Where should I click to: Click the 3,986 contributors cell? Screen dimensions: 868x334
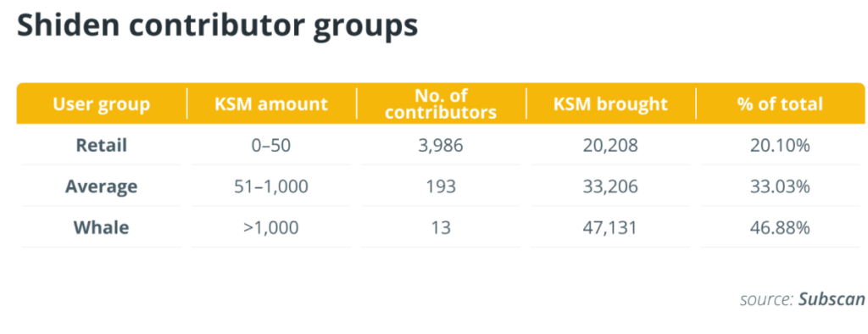tap(441, 145)
